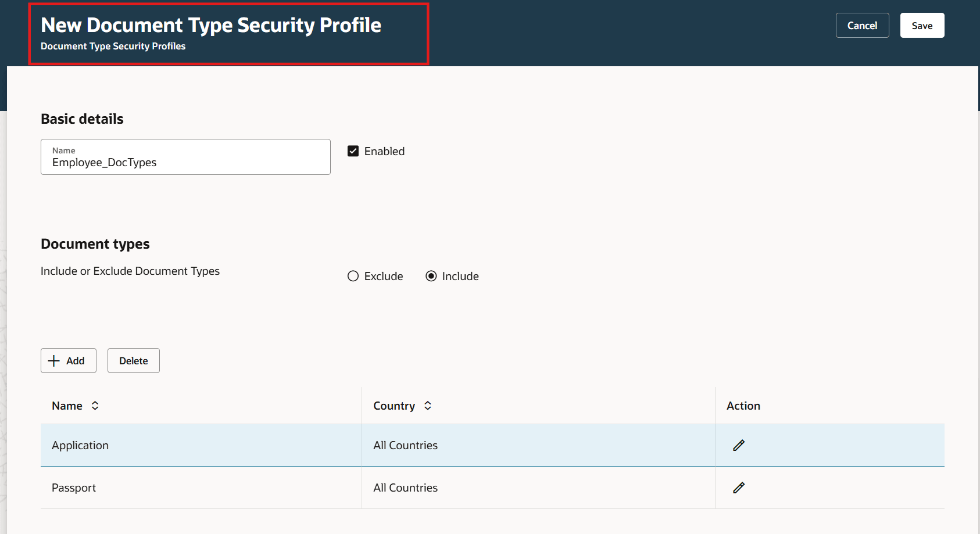Sort the Name column using its sort arrows

94,406
